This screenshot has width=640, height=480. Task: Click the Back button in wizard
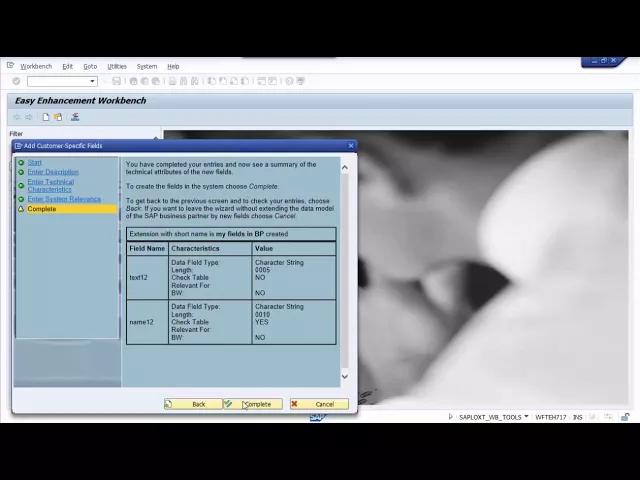[x=193, y=404]
